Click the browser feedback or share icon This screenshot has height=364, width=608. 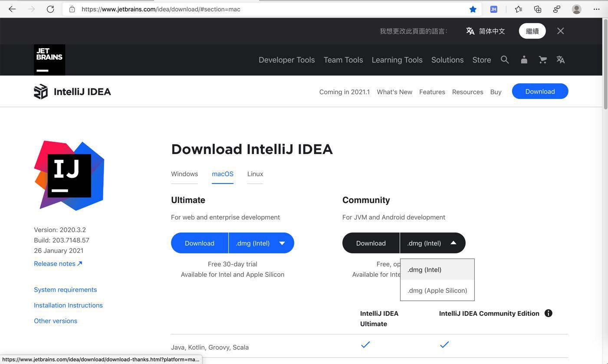(557, 9)
